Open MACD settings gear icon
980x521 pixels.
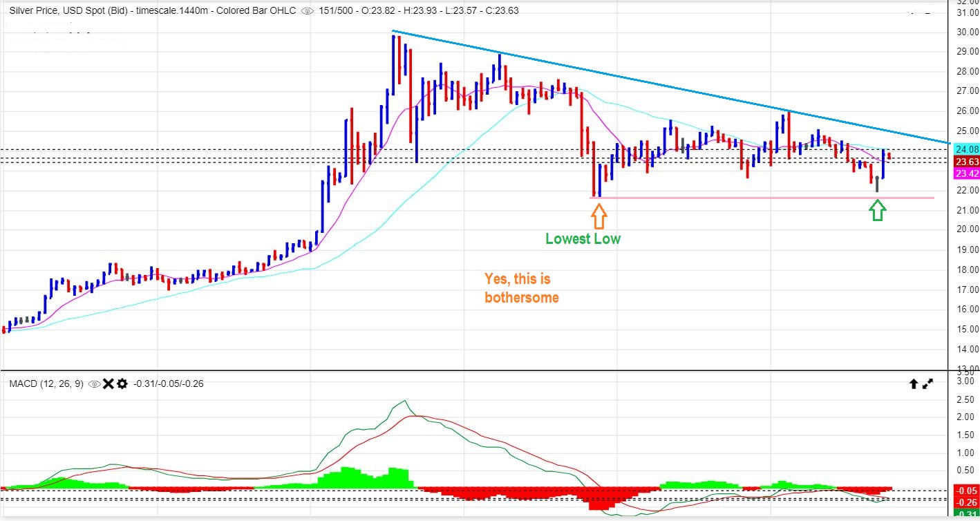[x=122, y=384]
